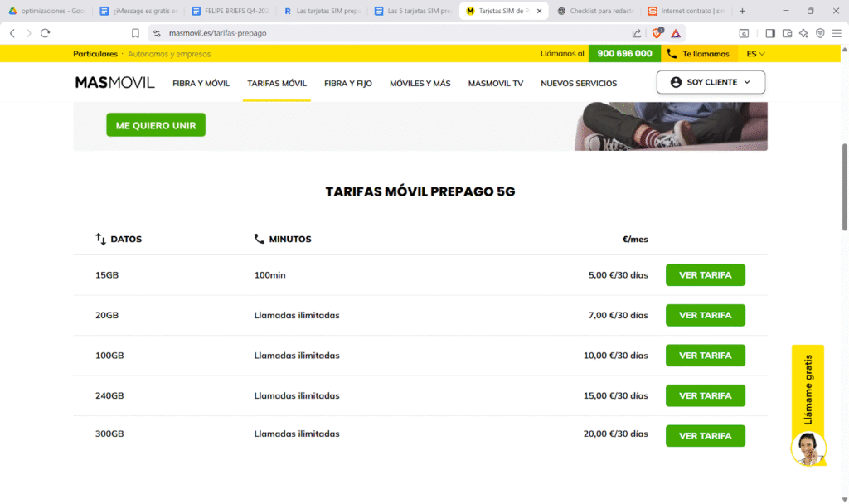This screenshot has height=504, width=849.
Task: Click the page vertical scrollbar thumb
Action: [x=845, y=187]
